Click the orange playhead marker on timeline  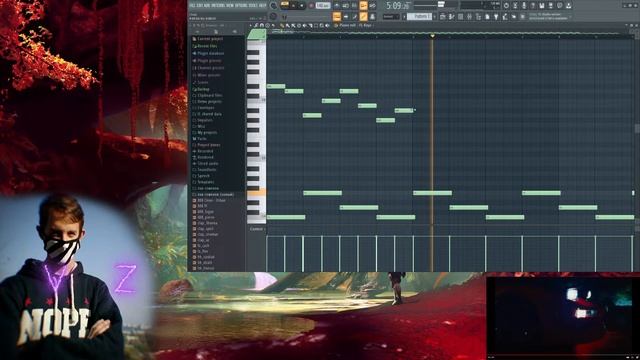pos(432,36)
